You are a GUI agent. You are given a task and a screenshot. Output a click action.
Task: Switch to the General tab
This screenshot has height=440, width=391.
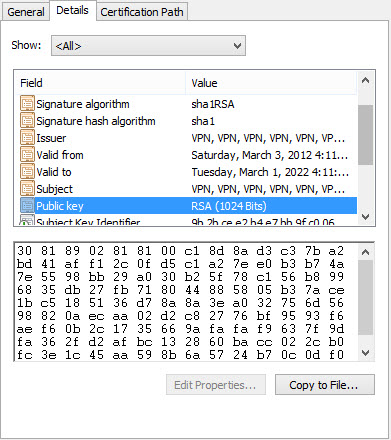26,12
